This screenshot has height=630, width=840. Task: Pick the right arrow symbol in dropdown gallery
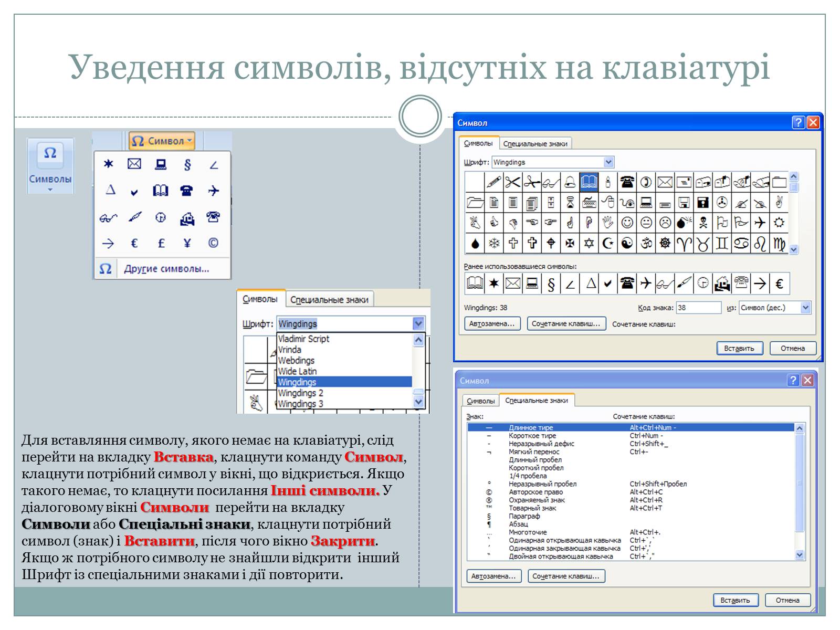pyautogui.click(x=108, y=243)
